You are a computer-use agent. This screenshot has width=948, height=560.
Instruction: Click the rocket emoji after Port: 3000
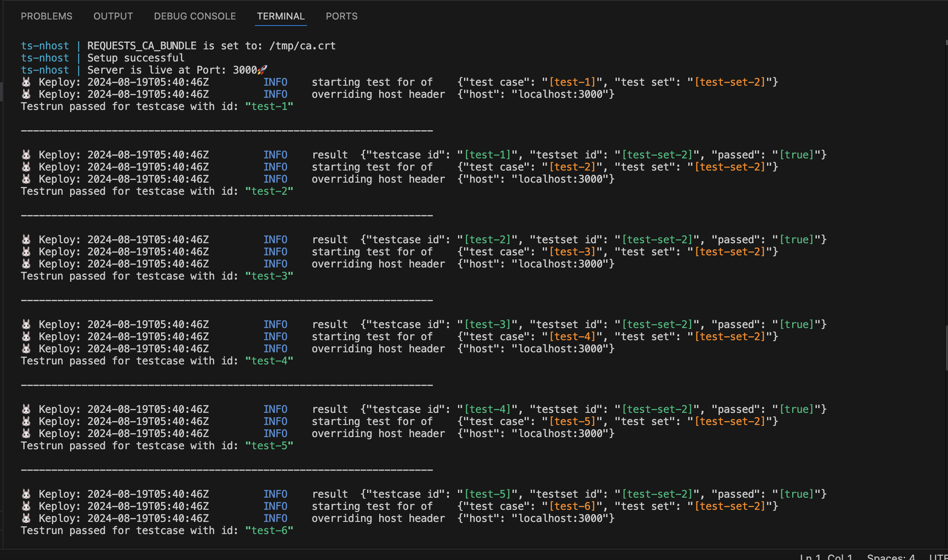click(262, 70)
